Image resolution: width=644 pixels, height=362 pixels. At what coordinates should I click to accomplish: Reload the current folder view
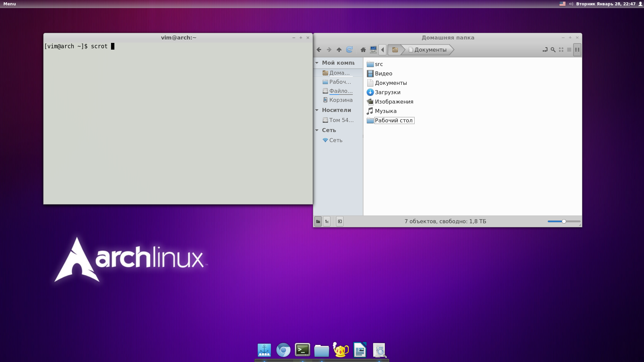349,50
